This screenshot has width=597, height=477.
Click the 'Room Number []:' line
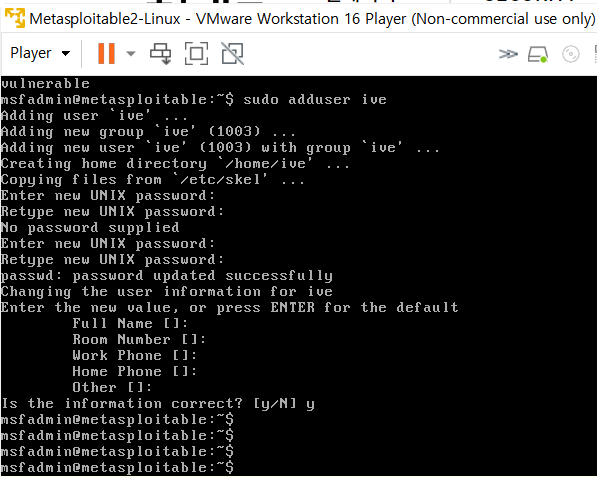click(139, 340)
